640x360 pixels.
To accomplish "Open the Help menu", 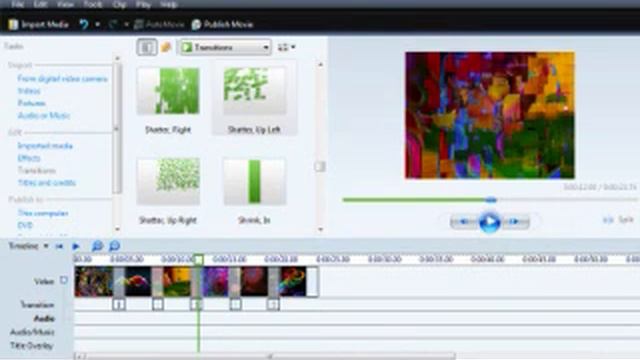I will [169, 4].
